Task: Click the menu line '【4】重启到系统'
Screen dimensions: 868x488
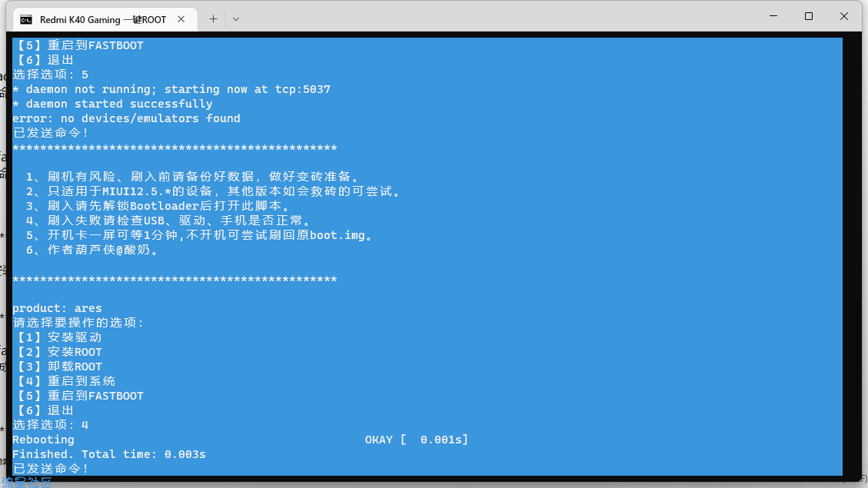Action: click(65, 381)
